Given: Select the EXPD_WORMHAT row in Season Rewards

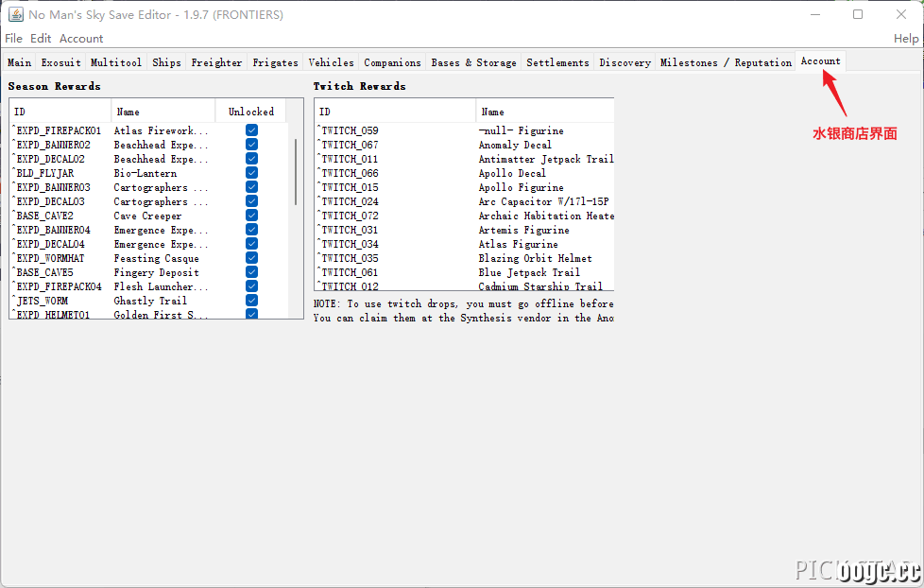Looking at the screenshot, I should click(x=148, y=258).
